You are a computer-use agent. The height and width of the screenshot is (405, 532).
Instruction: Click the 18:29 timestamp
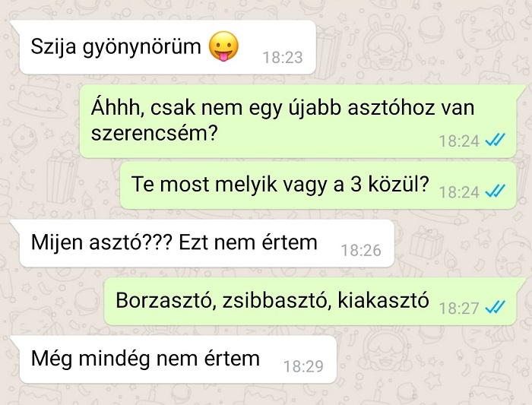(303, 366)
